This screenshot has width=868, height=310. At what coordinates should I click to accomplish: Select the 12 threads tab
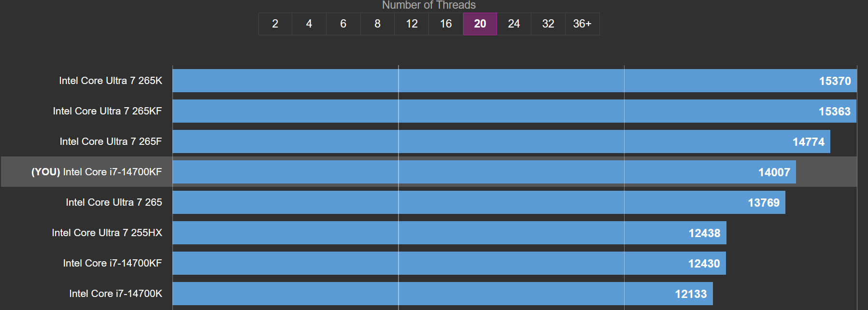(412, 24)
